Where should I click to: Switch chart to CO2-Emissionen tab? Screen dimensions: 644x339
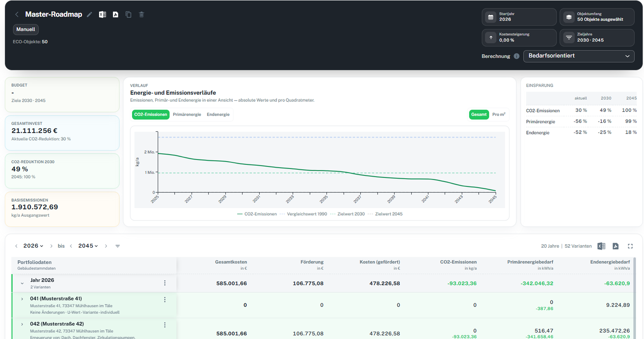tap(151, 115)
